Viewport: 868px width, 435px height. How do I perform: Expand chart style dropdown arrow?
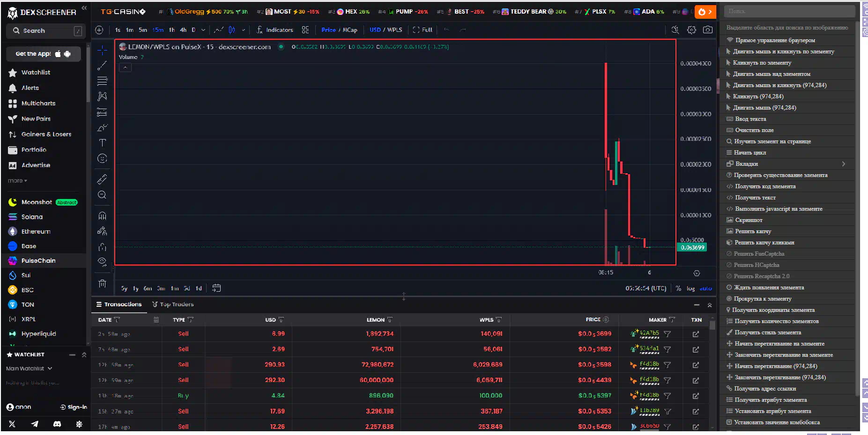(x=243, y=30)
